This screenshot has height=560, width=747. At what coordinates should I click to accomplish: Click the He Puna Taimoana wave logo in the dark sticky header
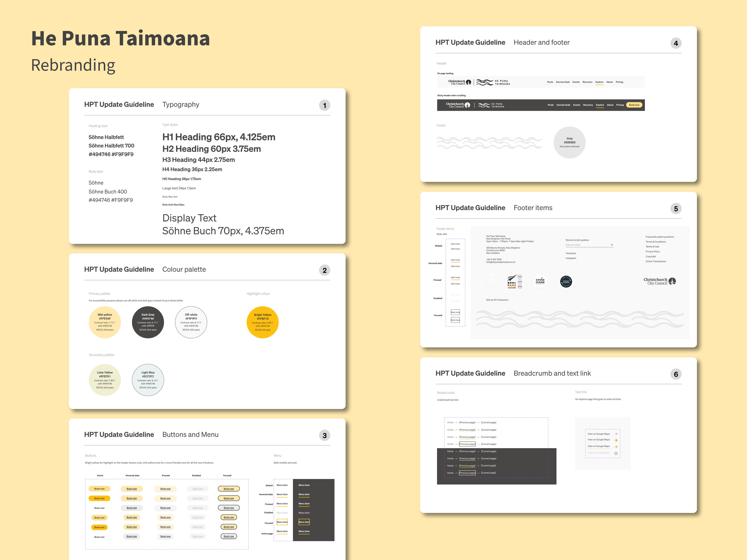point(491,105)
